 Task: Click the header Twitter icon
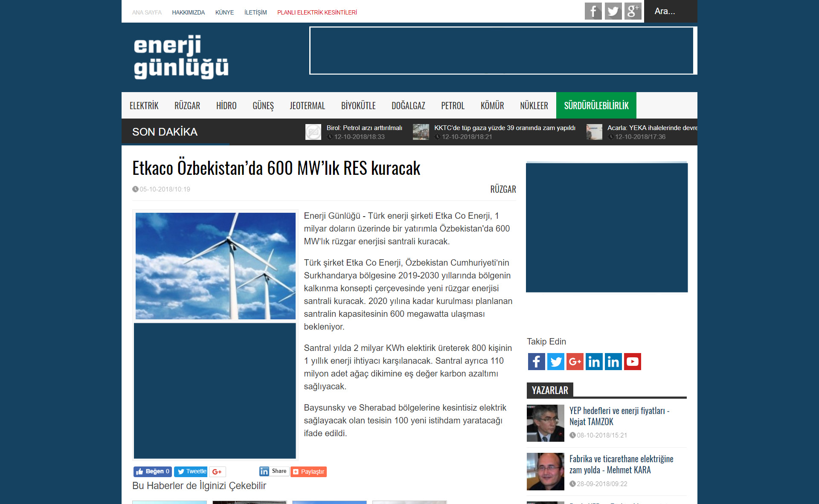point(613,11)
